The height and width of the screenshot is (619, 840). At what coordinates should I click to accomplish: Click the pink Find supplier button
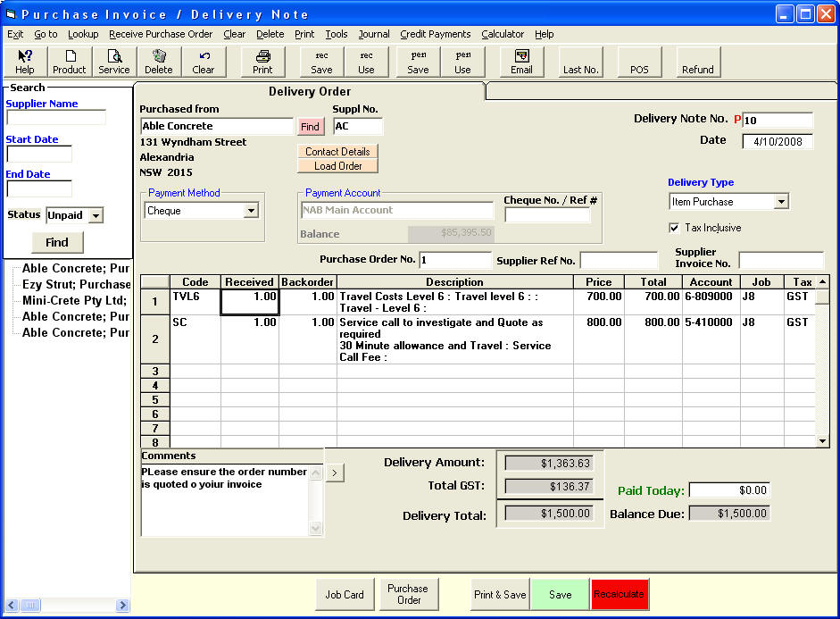click(310, 127)
